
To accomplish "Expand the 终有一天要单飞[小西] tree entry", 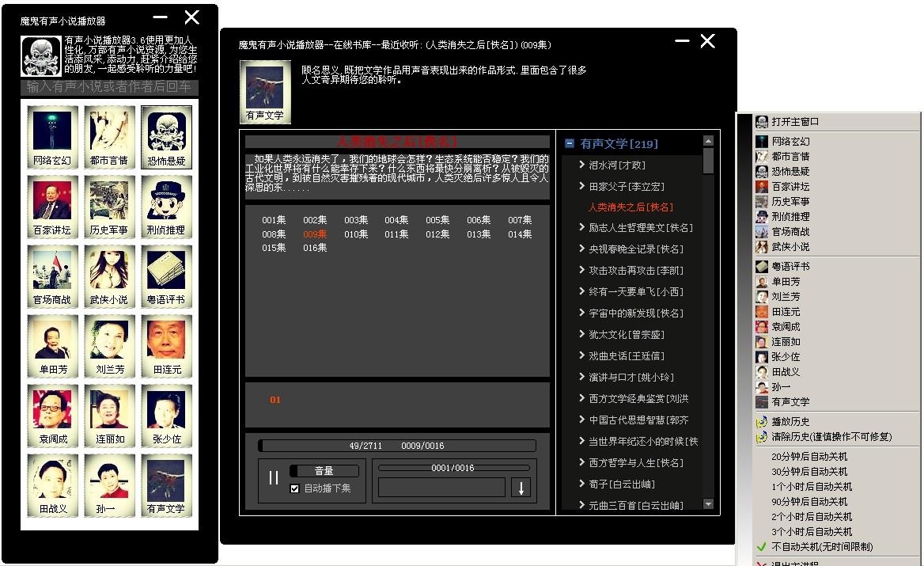I will (581, 291).
